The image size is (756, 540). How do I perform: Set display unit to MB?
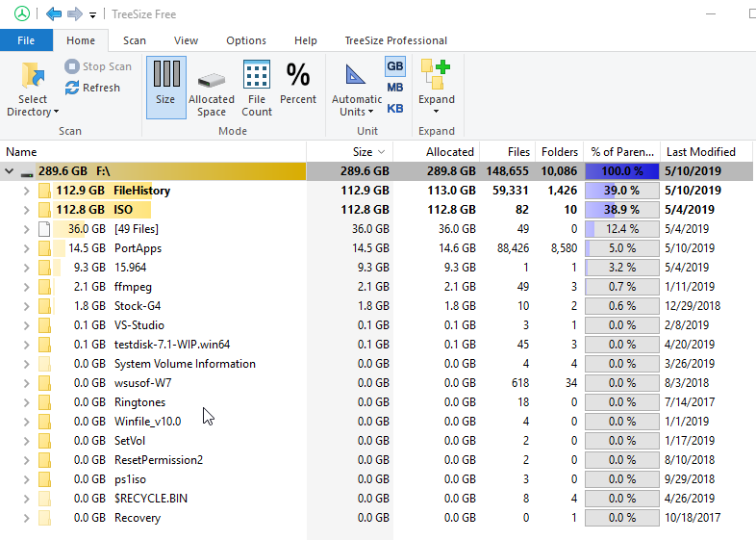pyautogui.click(x=395, y=88)
